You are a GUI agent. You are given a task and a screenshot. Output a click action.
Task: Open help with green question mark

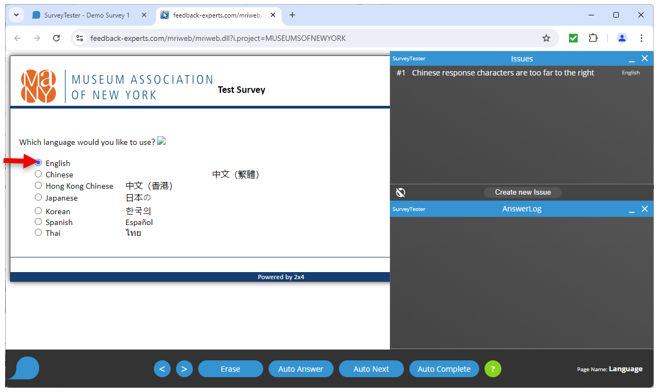point(493,369)
